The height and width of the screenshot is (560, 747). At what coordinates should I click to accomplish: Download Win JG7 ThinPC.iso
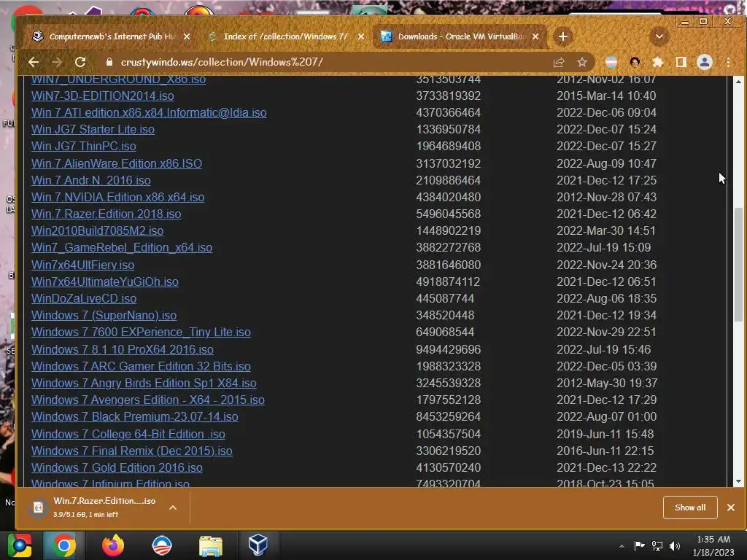point(84,146)
